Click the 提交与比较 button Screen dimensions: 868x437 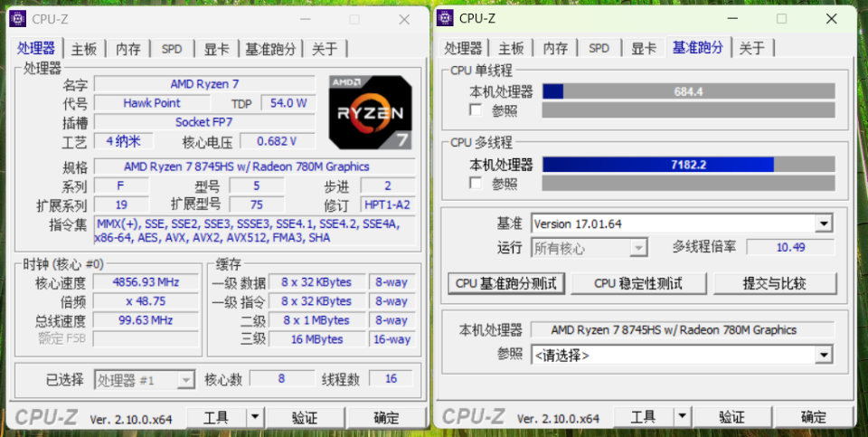(775, 283)
